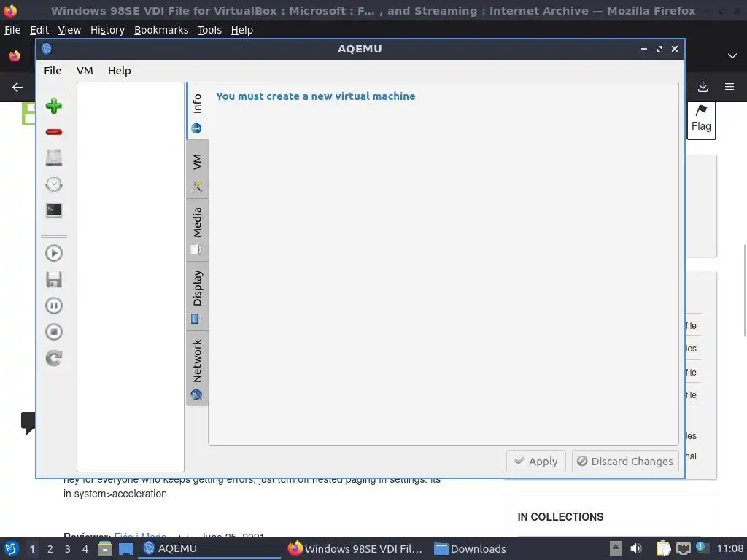Open clipboard manager tray icon
The image size is (747, 560).
663,548
